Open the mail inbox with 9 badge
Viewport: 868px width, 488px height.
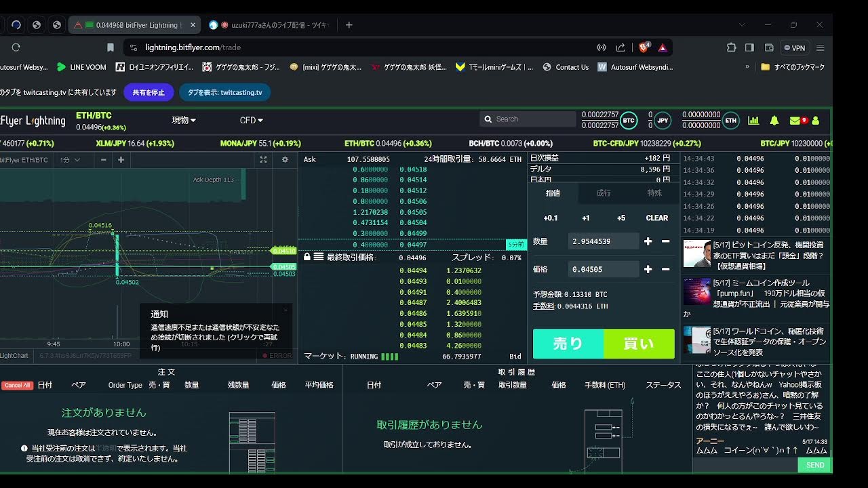pos(795,121)
